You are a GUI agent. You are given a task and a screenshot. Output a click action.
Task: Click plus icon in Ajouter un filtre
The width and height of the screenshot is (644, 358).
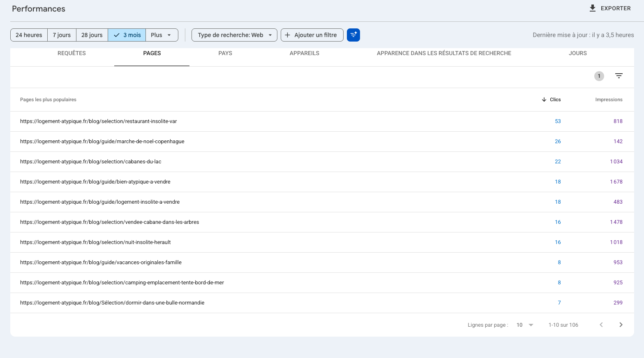click(288, 35)
